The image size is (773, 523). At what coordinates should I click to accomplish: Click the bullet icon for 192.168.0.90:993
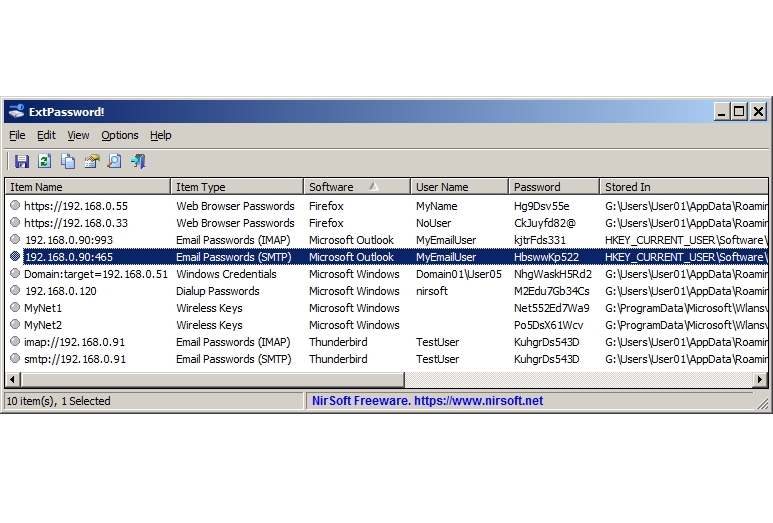click(15, 239)
